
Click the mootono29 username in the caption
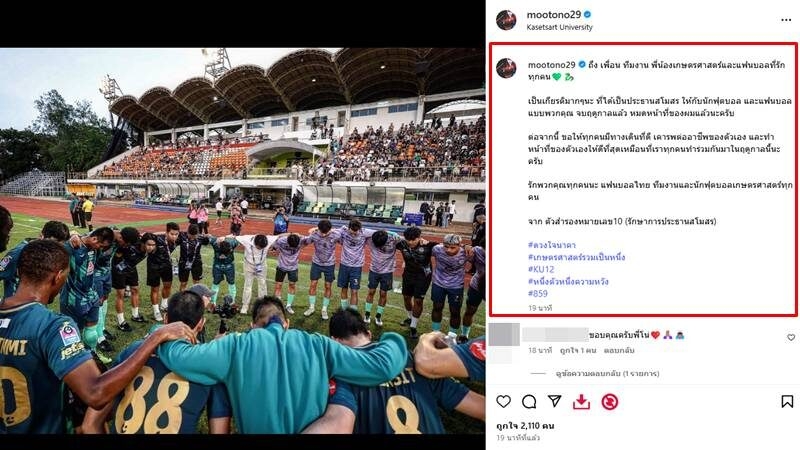click(x=552, y=65)
